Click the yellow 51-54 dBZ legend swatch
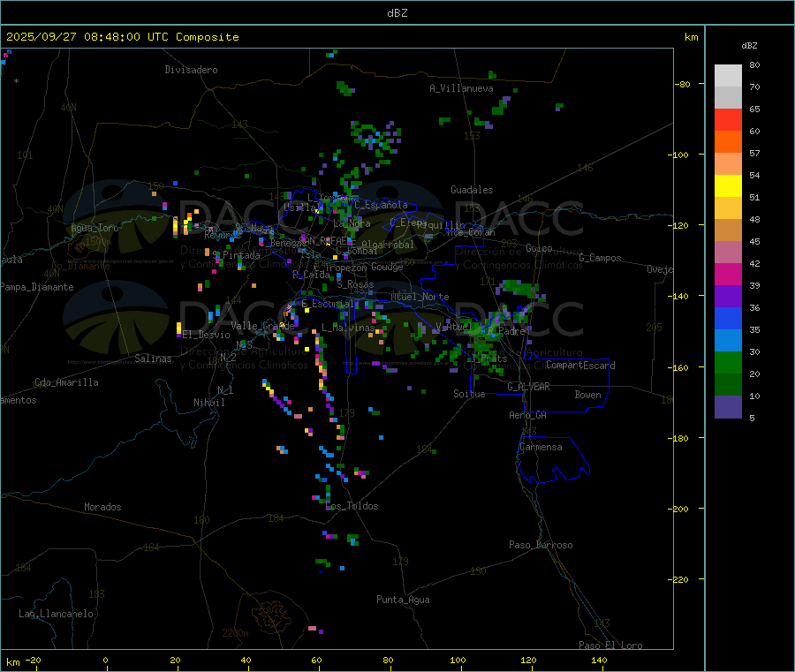This screenshot has height=672, width=795. 728,186
